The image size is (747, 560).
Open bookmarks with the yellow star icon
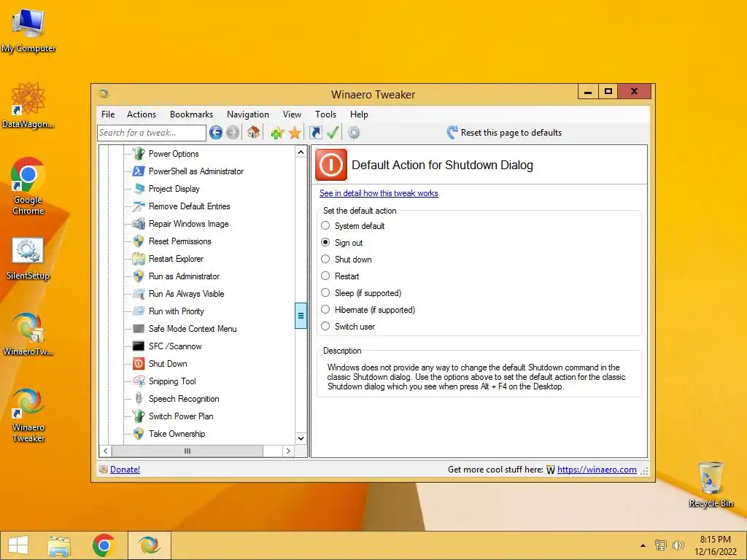[x=295, y=133]
